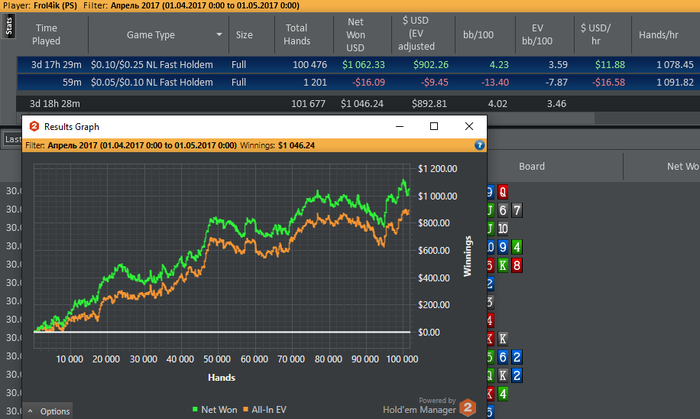
Task: Sort by Time Played column
Action: 46,34
